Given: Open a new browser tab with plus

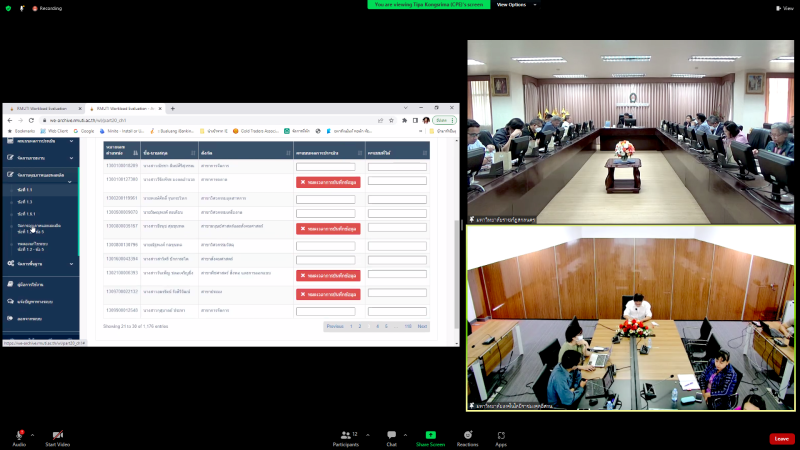Looking at the screenshot, I should click(172, 108).
